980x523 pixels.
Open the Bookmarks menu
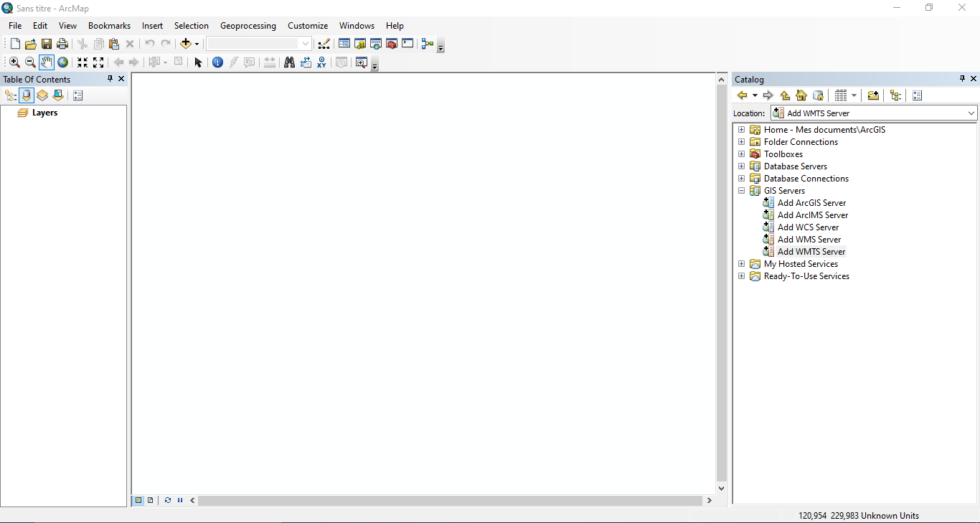[x=109, y=26]
